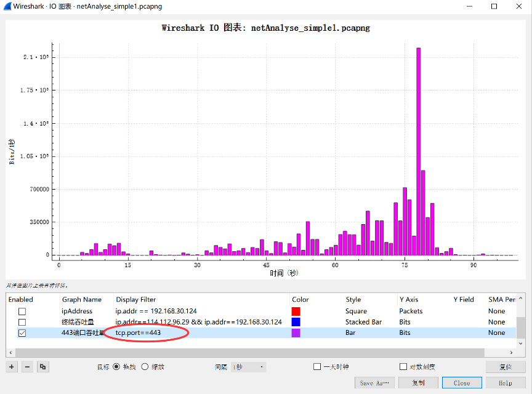
Task: Click the Square style cell
Action: point(356,311)
